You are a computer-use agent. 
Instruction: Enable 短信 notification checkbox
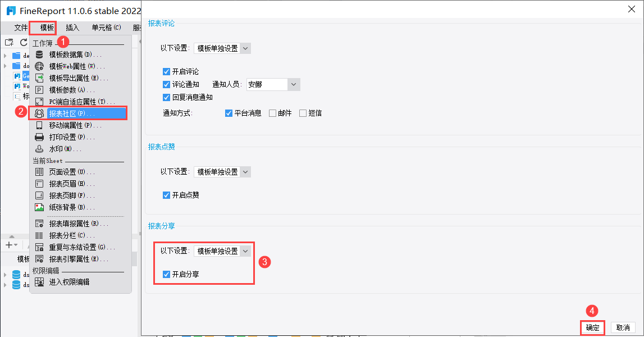click(303, 113)
